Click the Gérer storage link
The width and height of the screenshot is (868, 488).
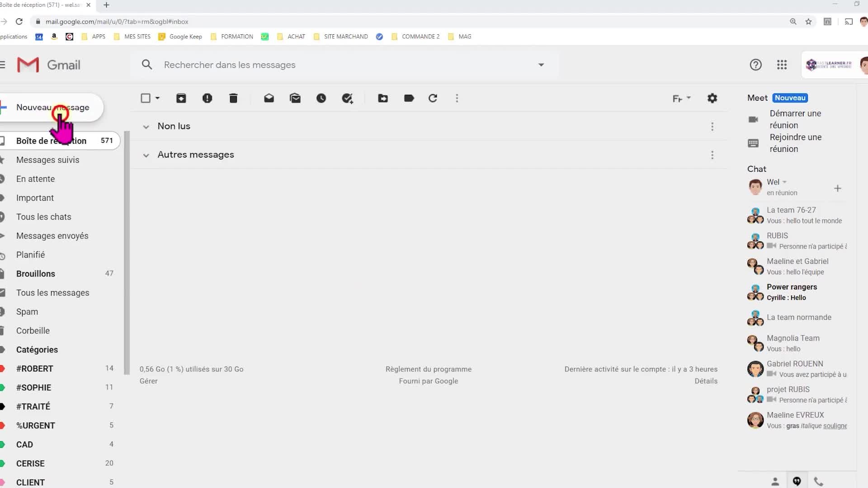click(x=148, y=381)
